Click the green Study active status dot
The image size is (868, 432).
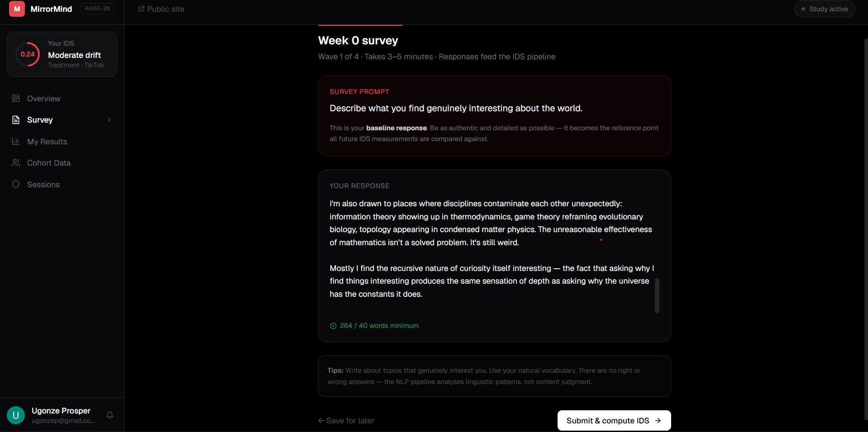(x=803, y=9)
